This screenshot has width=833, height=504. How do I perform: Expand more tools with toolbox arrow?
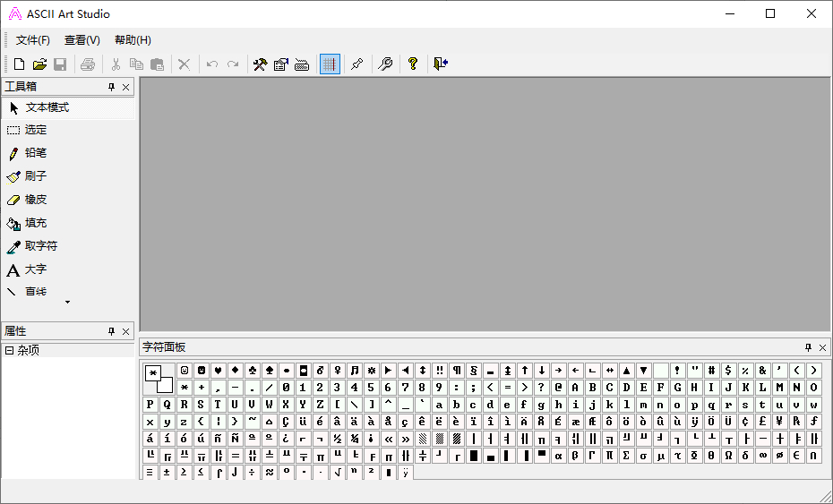[x=67, y=303]
